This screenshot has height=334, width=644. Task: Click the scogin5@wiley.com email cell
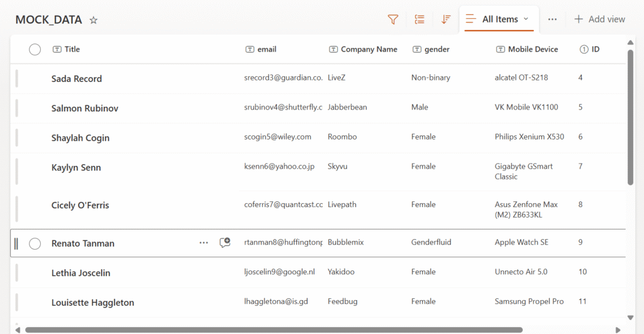277,136
